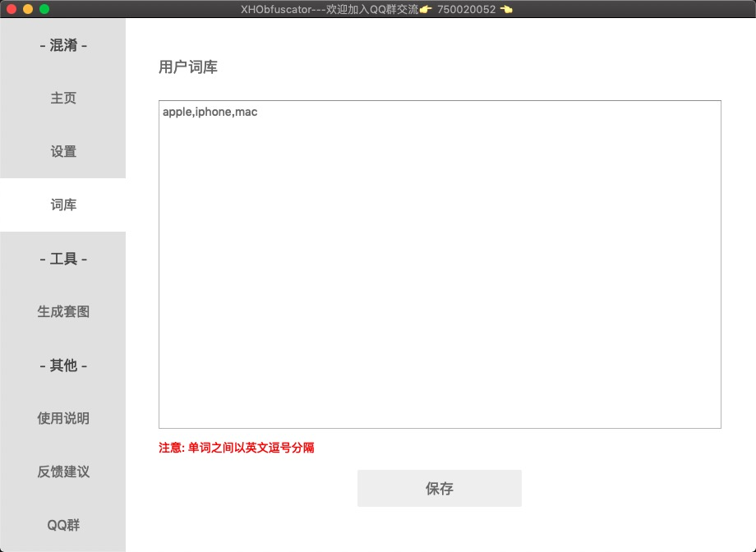Open the 生成套图 tool page
The height and width of the screenshot is (552, 756).
pyautogui.click(x=64, y=311)
